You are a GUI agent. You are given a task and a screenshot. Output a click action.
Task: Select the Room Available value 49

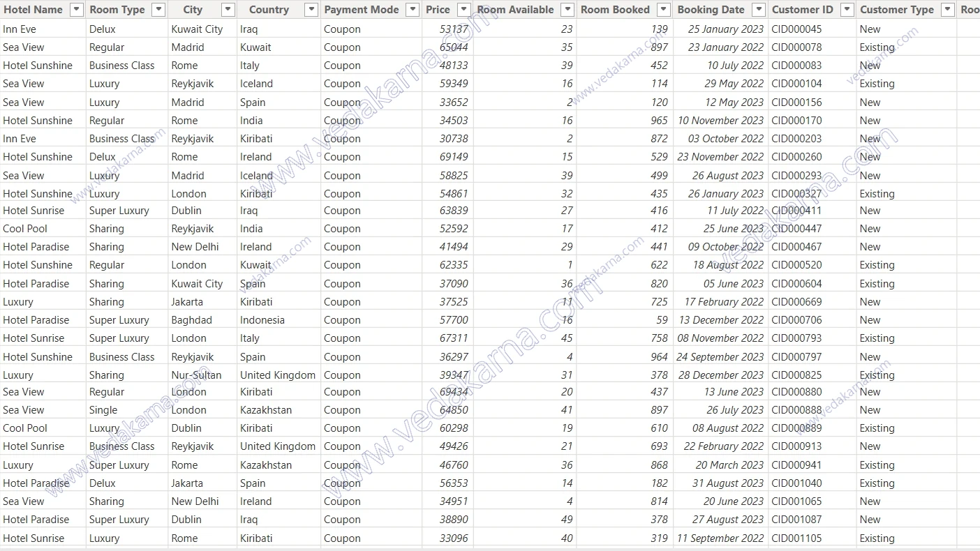567,520
